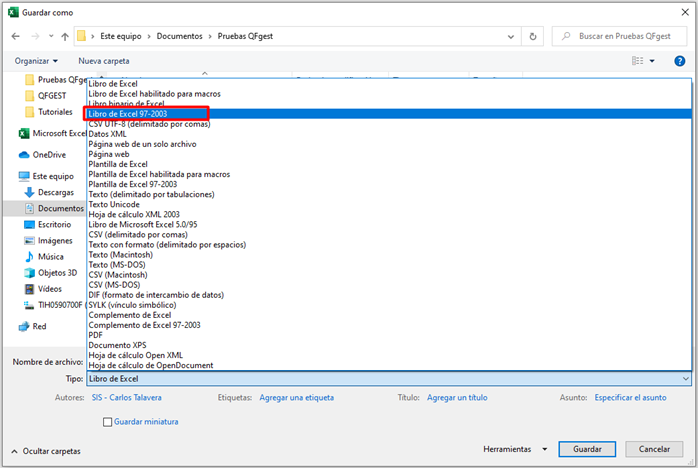This screenshot has width=698, height=468.
Task: Click Documentos in the address path
Action: click(x=179, y=37)
